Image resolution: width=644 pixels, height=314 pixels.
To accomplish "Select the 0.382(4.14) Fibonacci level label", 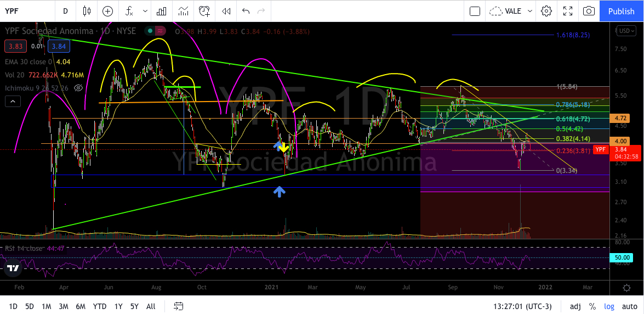I will (x=573, y=139).
